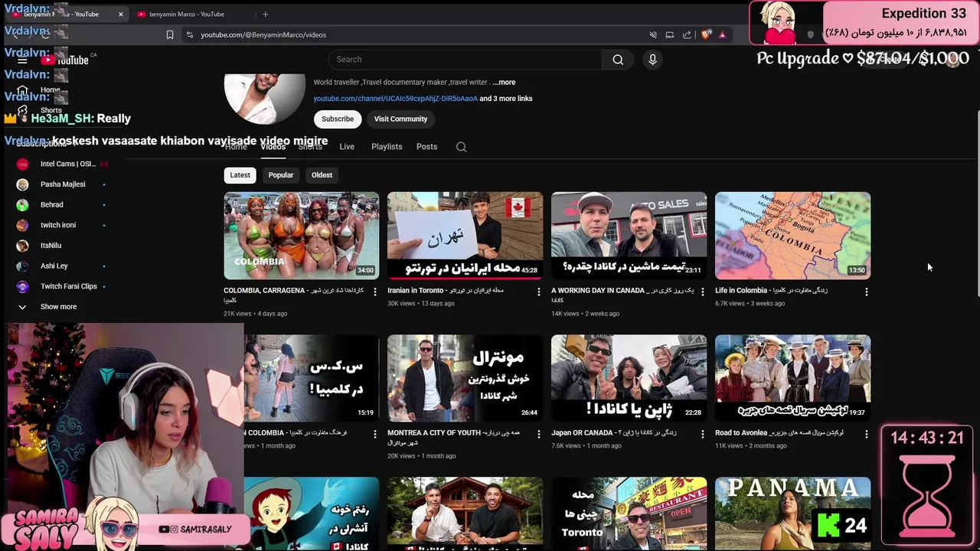Play Montreal city thumbnail video
The width and height of the screenshot is (980, 551).
tap(465, 378)
